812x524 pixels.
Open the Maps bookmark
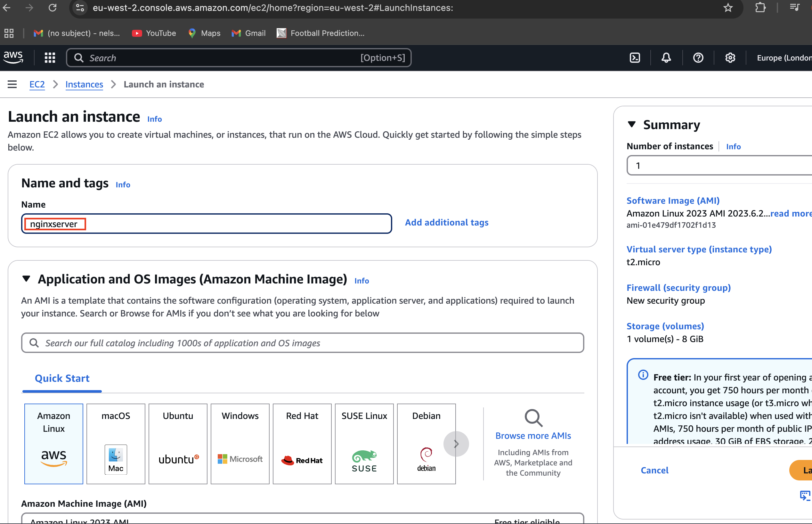point(205,33)
